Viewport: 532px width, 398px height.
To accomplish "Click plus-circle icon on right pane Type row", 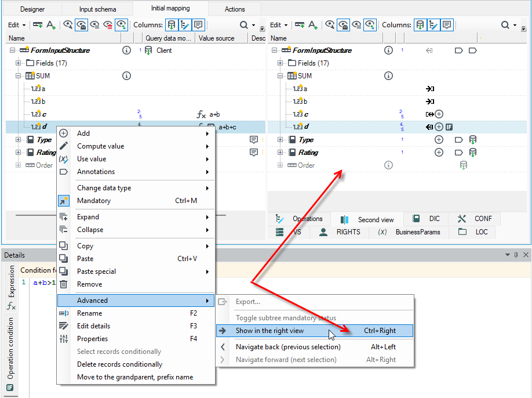I will pos(439,140).
